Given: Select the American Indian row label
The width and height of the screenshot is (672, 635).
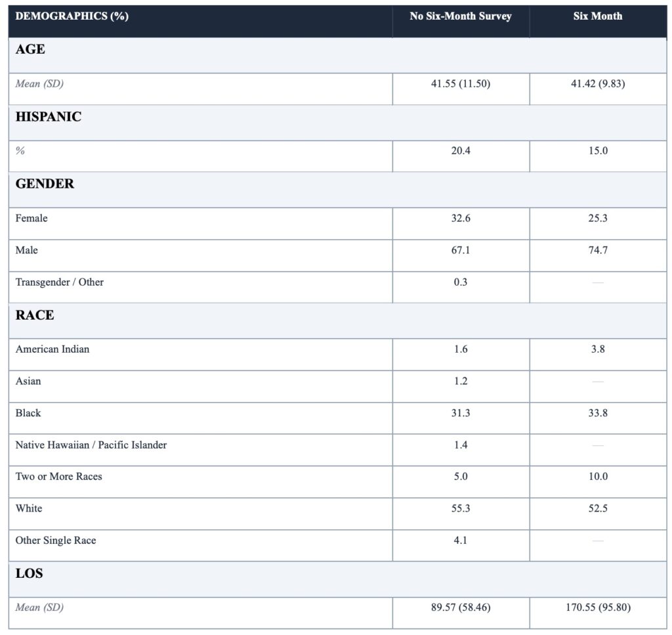Looking at the screenshot, I should (x=52, y=349).
